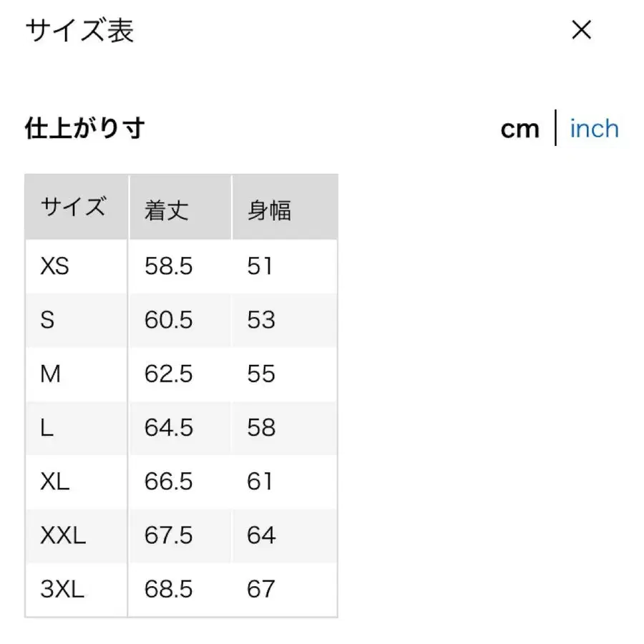Click the 仕上がり寸 section heading
Screen dimensions: 644x644
tap(86, 129)
